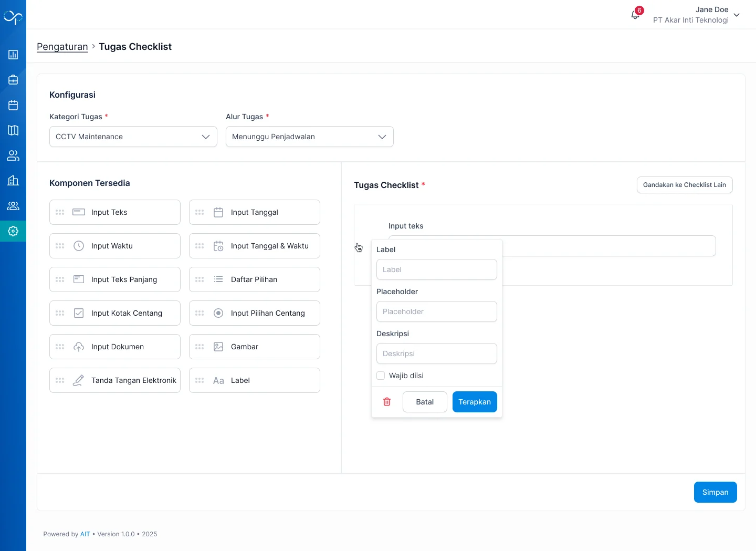Viewport: 756px width, 551px height.
Task: Focus the Label input field
Action: pos(437,269)
